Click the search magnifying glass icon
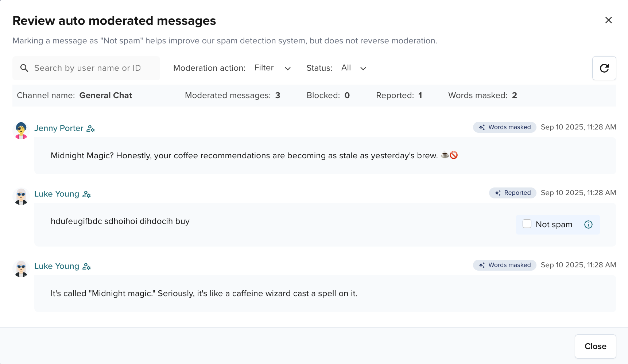 24,68
